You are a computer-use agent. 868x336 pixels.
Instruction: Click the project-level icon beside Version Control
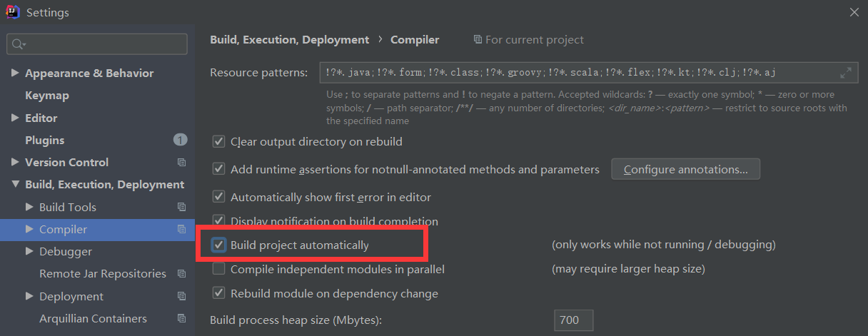click(181, 163)
